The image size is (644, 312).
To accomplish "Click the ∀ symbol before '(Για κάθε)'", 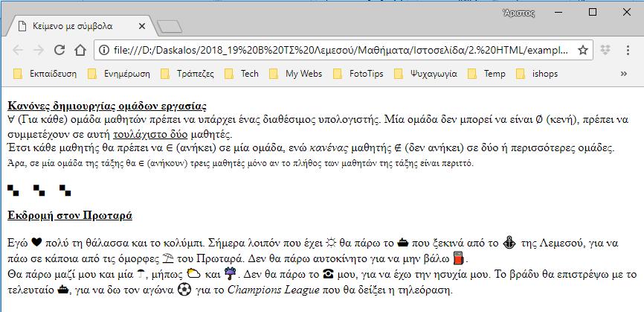I will [x=10, y=120].
